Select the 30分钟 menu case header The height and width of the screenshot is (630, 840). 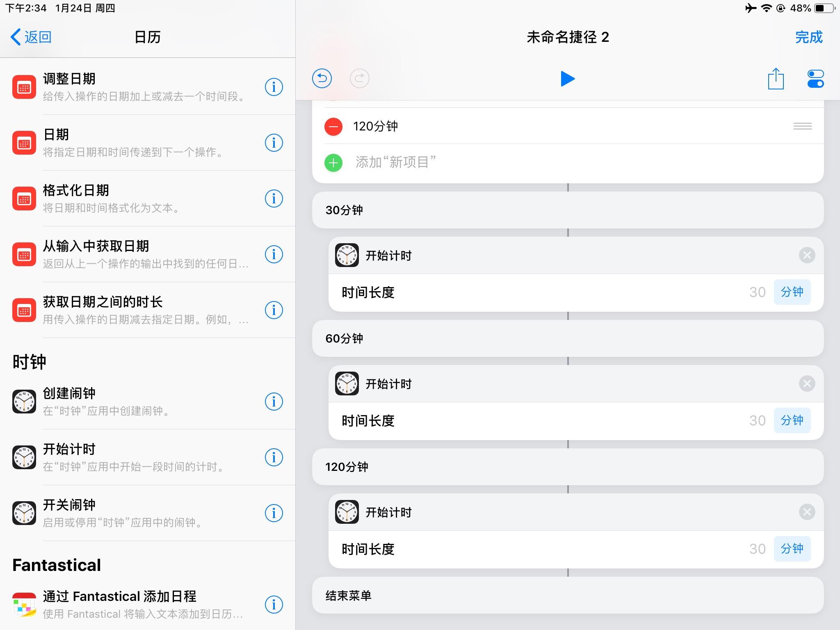coord(568,210)
